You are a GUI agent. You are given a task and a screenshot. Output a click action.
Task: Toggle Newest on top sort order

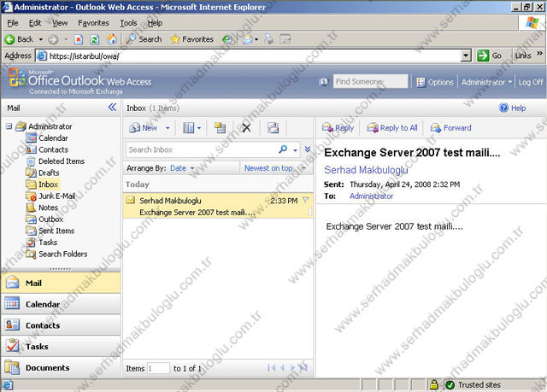pos(268,168)
